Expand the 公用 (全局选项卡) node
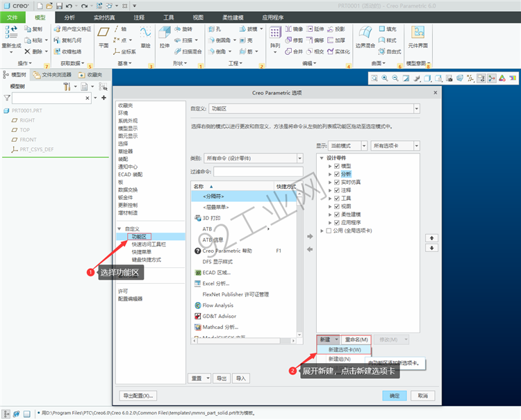 click(x=322, y=230)
